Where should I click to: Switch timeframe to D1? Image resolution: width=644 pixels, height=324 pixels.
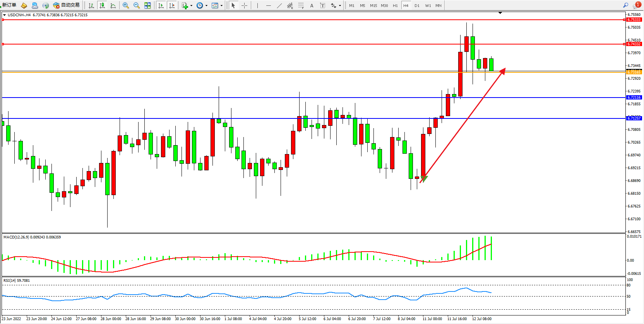click(x=417, y=5)
